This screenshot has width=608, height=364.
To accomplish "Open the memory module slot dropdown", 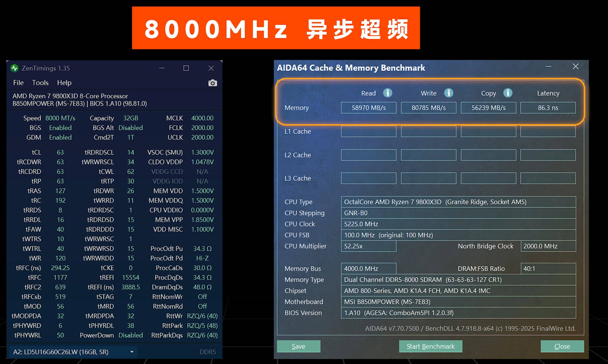I will point(131,352).
